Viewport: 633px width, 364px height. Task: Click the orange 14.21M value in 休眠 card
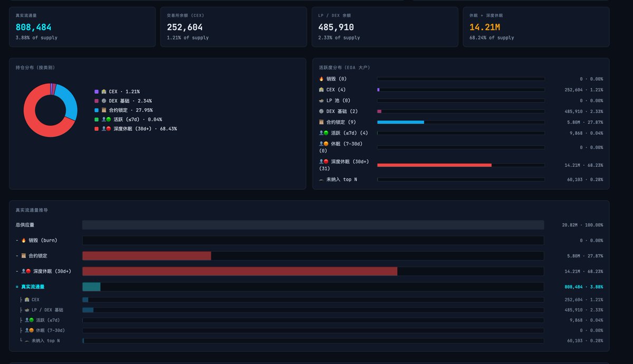point(485,27)
